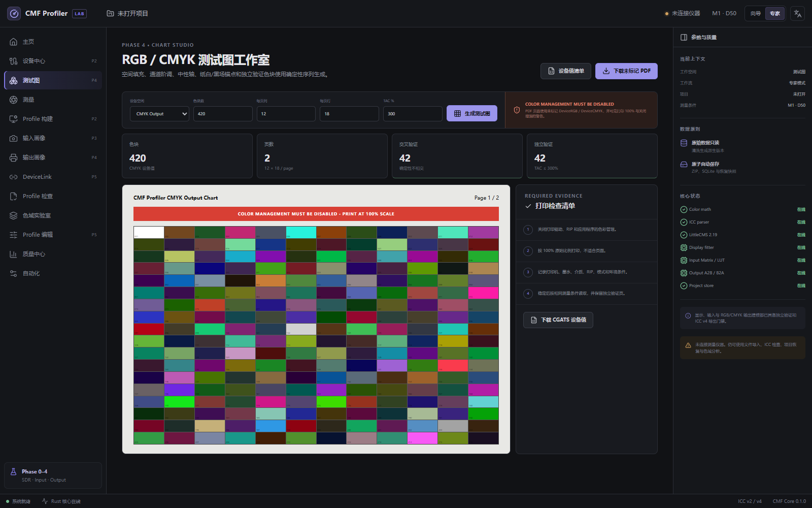Image resolution: width=812 pixels, height=508 pixels.
Task: Click the 每页列 input showing 12
Action: coord(286,114)
